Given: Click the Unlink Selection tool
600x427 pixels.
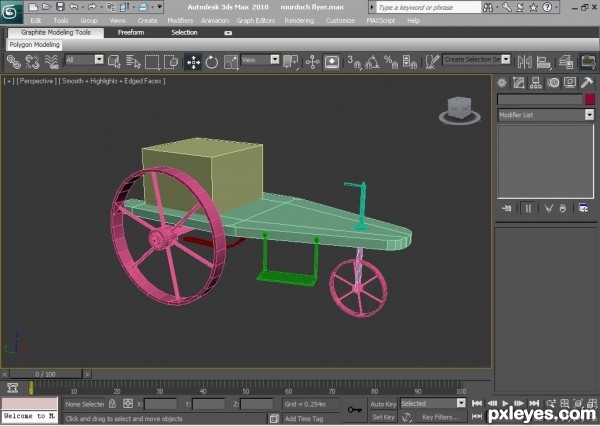Looking at the screenshot, I should click(x=33, y=61).
